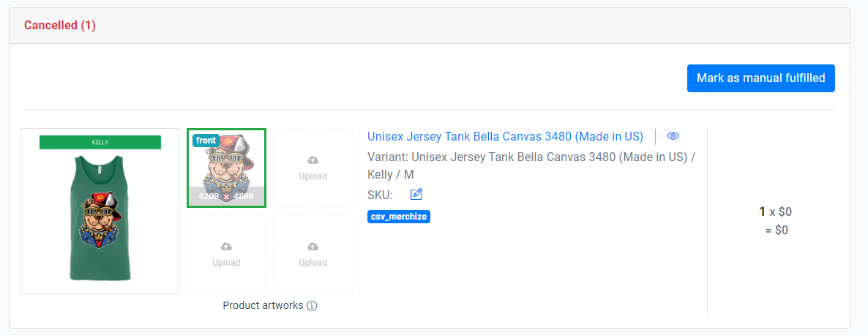Click the csv_merchize tag badge
868x336 pixels.
(x=399, y=217)
